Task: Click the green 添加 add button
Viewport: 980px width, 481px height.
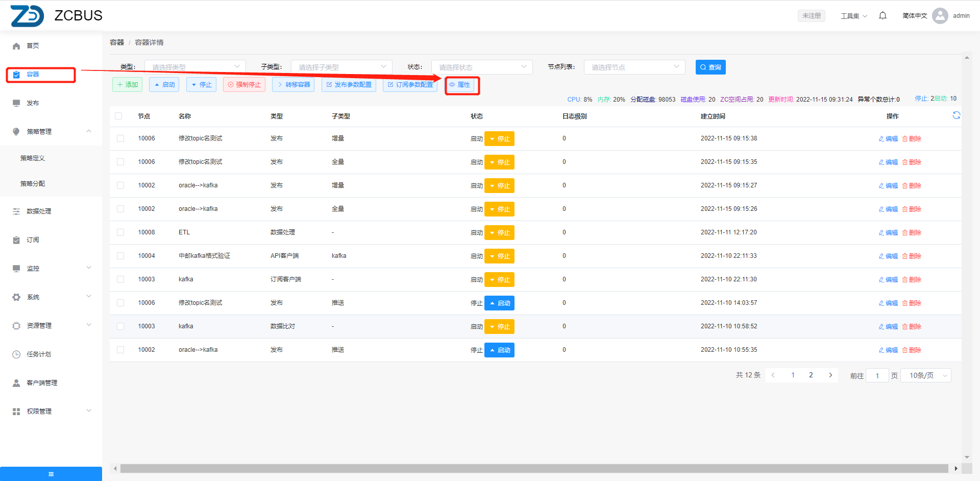Action: [x=127, y=85]
